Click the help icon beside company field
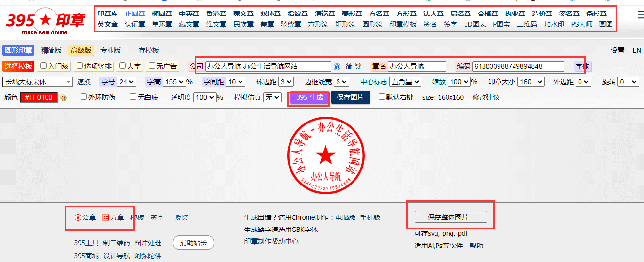This screenshot has width=644, height=262. click(337, 67)
